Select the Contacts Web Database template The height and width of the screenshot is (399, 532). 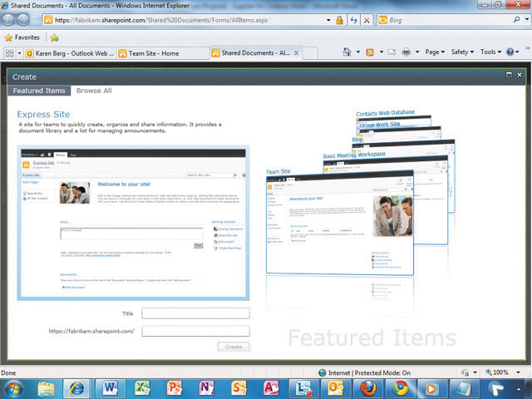coord(386,113)
